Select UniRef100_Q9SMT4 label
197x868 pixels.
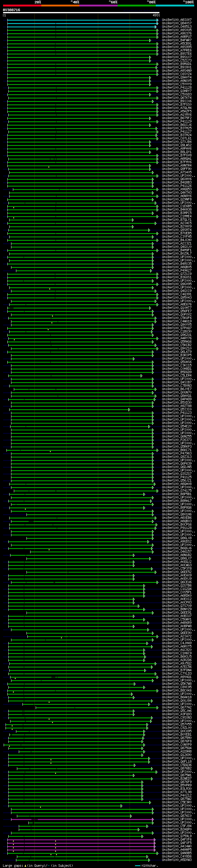[177, 230]
